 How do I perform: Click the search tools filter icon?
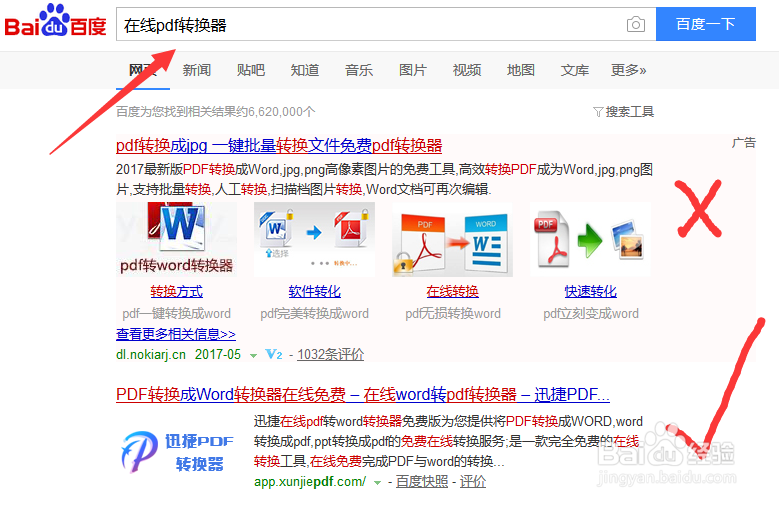[x=598, y=112]
